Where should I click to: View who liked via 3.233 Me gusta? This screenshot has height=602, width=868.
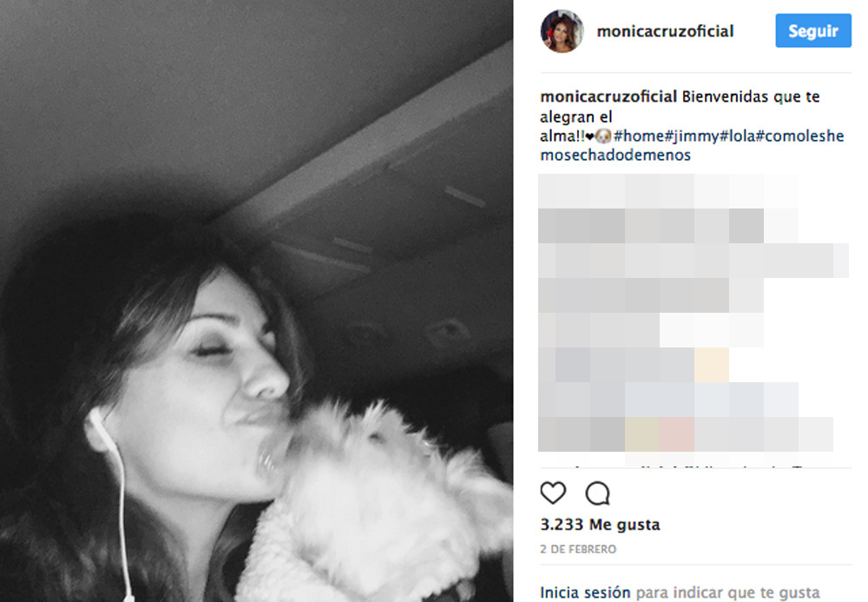600,525
